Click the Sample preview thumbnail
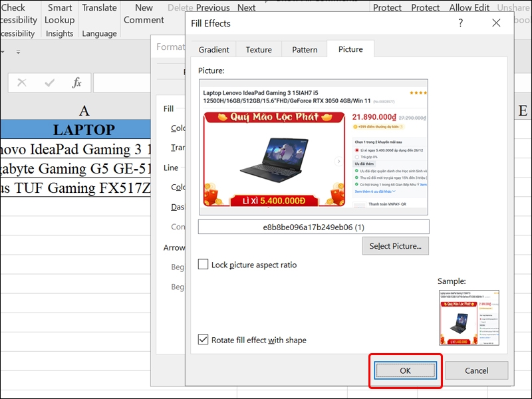Screen dimensions: 532x399 (469, 318)
